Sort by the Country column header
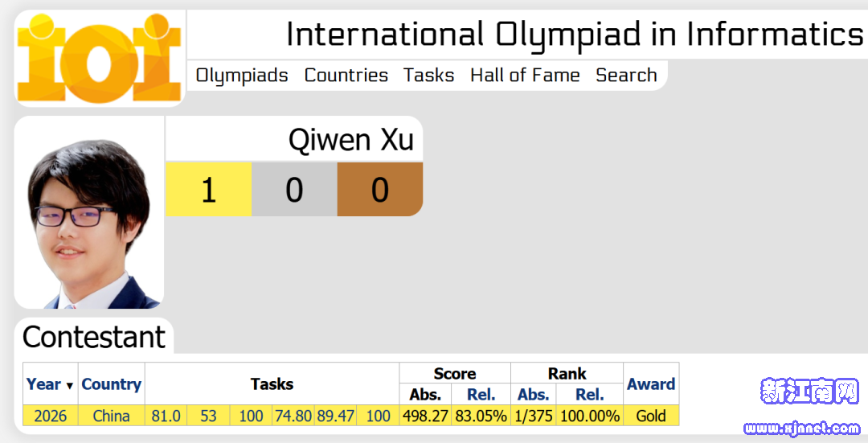The image size is (868, 443). tap(111, 384)
